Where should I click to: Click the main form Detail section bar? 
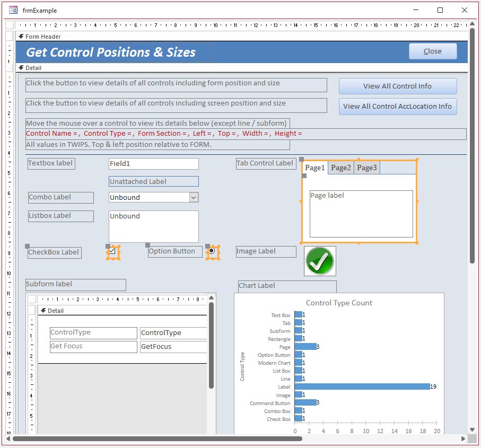[x=242, y=68]
